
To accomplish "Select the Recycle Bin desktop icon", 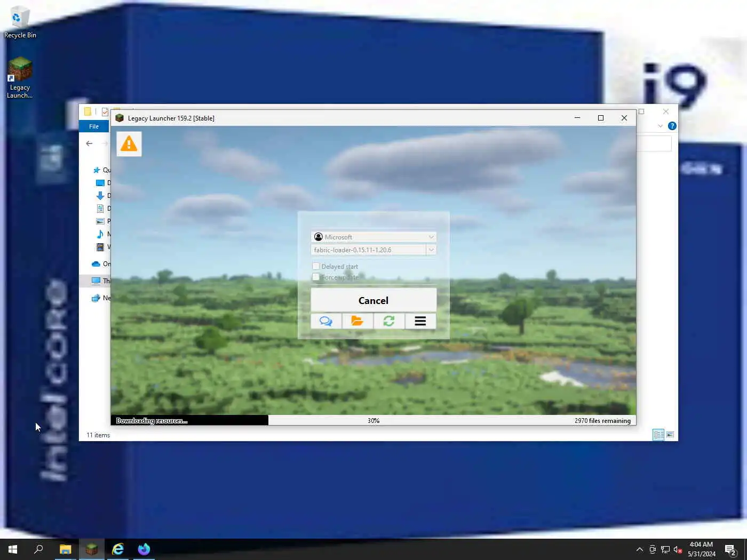I will click(20, 22).
